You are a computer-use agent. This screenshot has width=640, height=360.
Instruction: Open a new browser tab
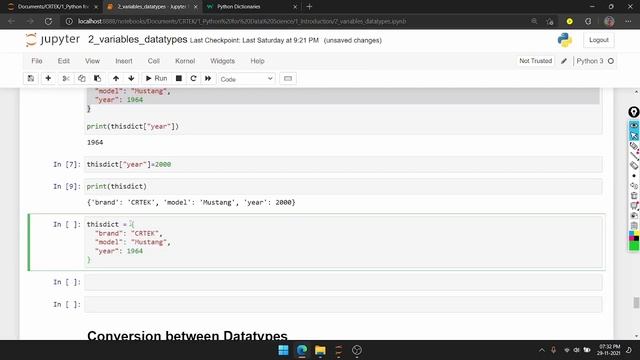click(309, 7)
